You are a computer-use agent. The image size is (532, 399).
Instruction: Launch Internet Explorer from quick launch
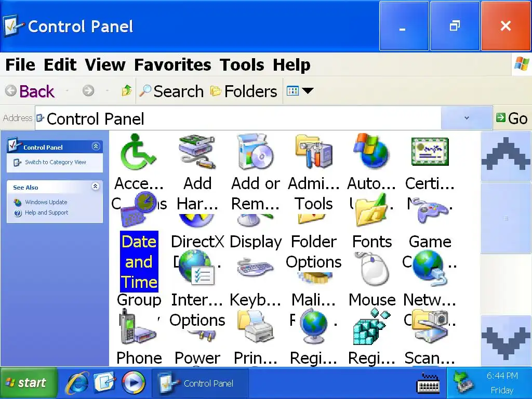click(77, 383)
